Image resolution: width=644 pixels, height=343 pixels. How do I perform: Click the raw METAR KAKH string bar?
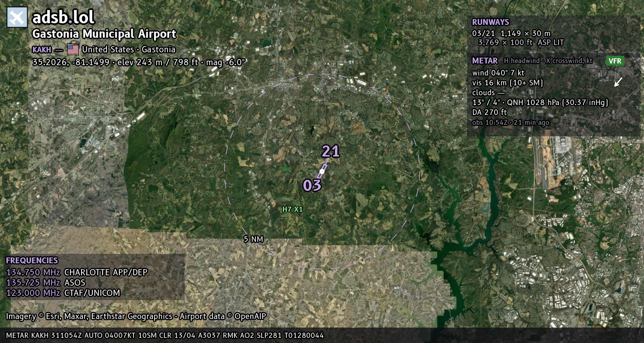pos(322,335)
